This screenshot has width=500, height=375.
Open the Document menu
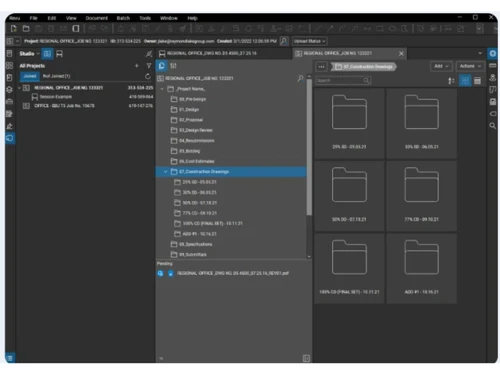point(96,18)
